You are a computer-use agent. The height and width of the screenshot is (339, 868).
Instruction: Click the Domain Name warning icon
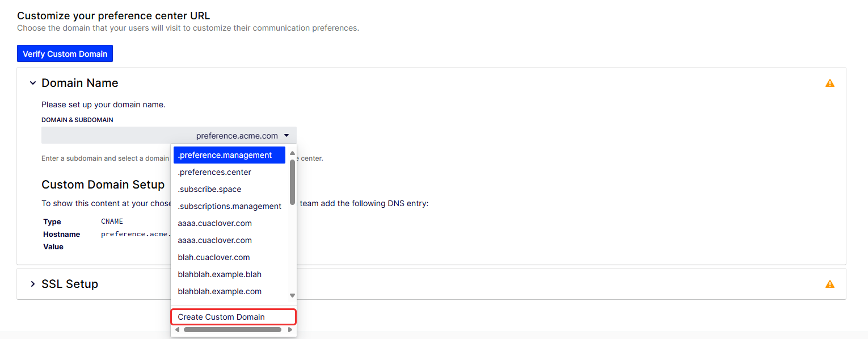click(830, 83)
